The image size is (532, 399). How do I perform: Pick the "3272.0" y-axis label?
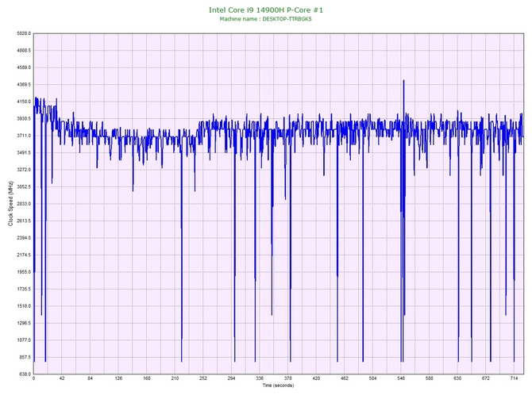(24, 170)
